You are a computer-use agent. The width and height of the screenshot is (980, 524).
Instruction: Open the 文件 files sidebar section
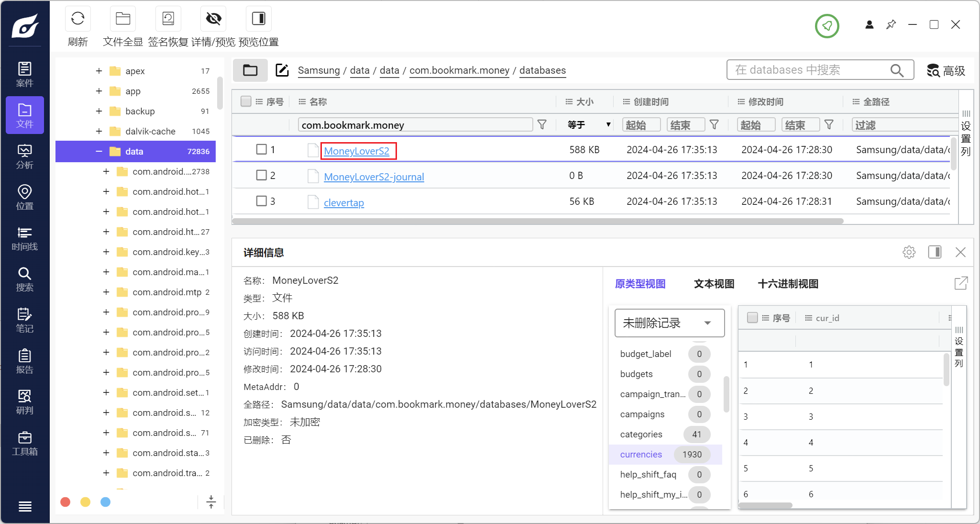(25, 115)
